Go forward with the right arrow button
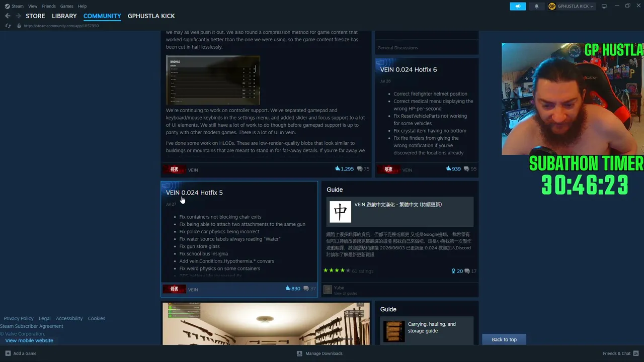The height and width of the screenshot is (362, 644). [18, 16]
